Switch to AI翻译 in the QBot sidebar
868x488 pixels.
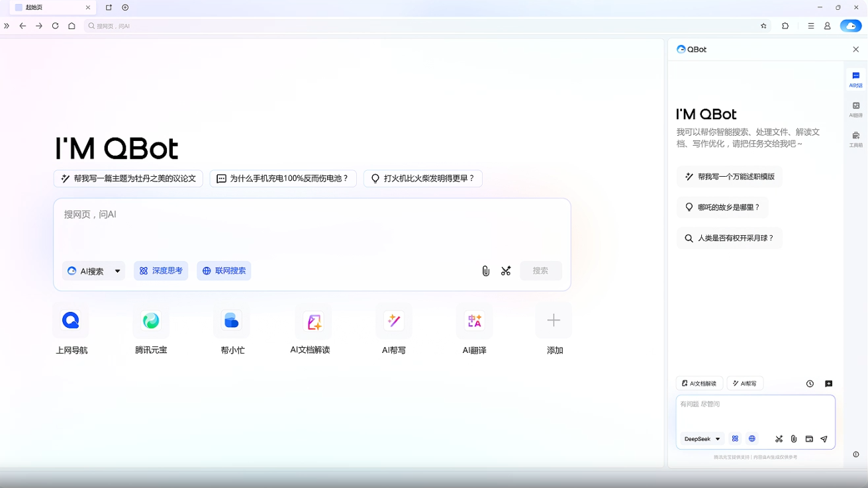pyautogui.click(x=855, y=108)
